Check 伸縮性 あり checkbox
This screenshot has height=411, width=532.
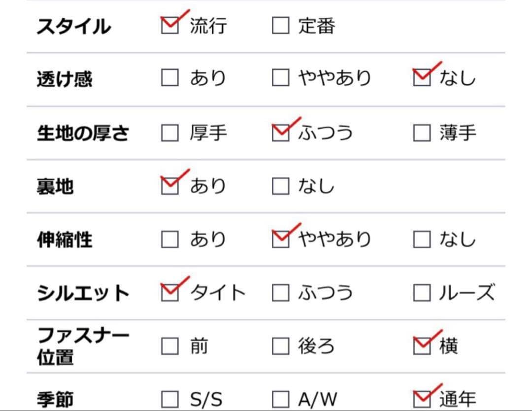(x=170, y=240)
